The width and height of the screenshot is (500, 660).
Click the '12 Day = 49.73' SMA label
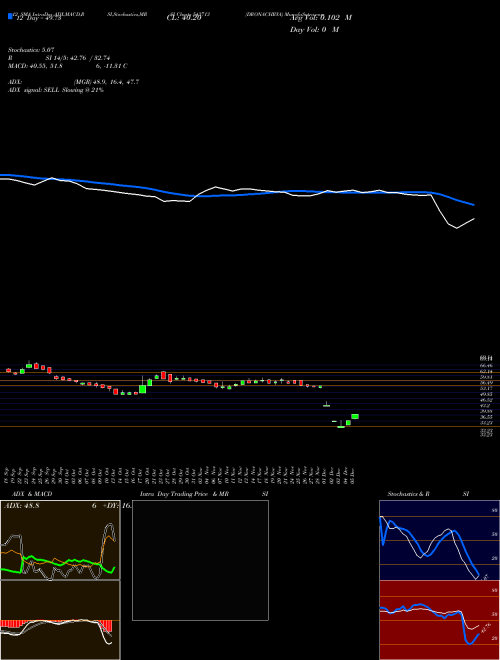pos(38,18)
